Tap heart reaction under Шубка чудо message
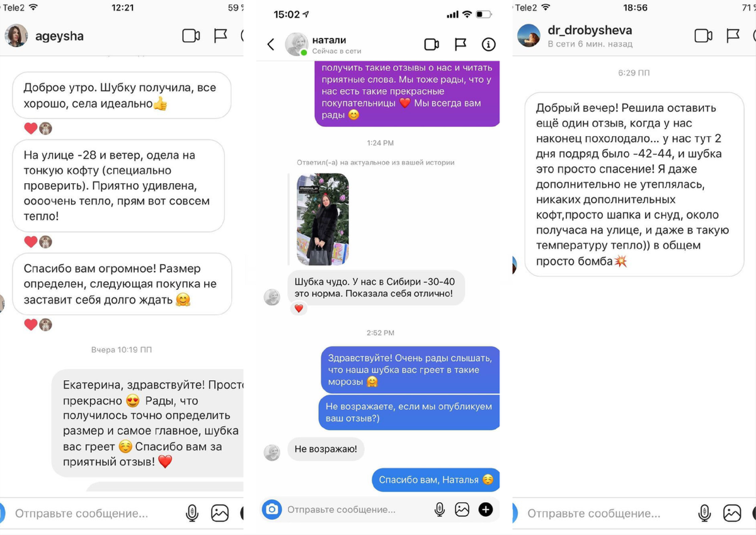 [299, 309]
